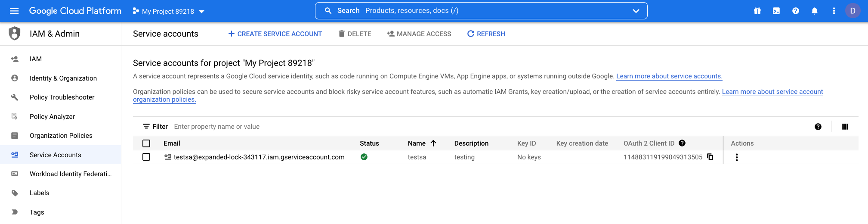Screen dimensions: 868x224
Task: Click OAuth 2 Client ID help icon
Action: tap(682, 143)
